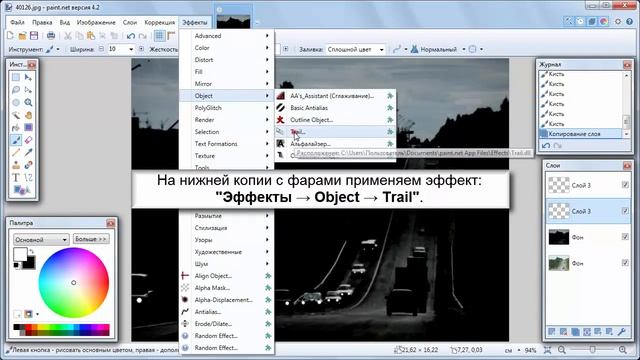The image size is (640, 360).
Task: Toggle the pixel grid button
Action: tap(160, 36)
